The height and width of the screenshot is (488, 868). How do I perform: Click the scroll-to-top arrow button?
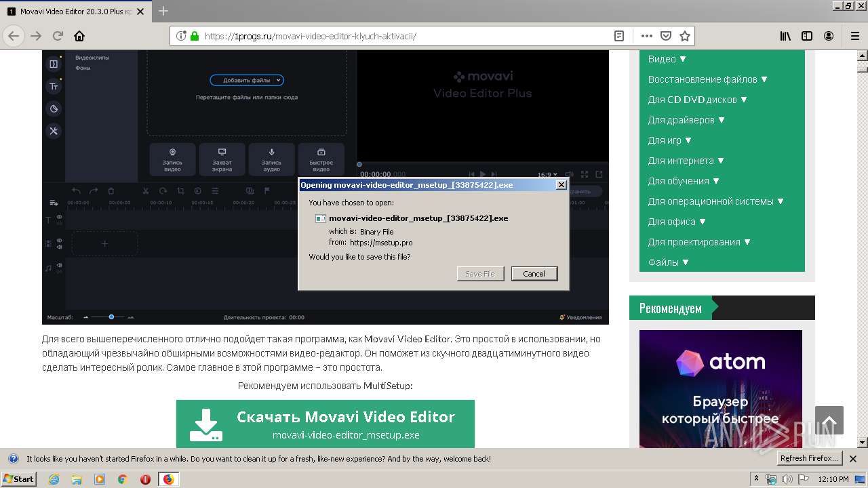pos(829,420)
